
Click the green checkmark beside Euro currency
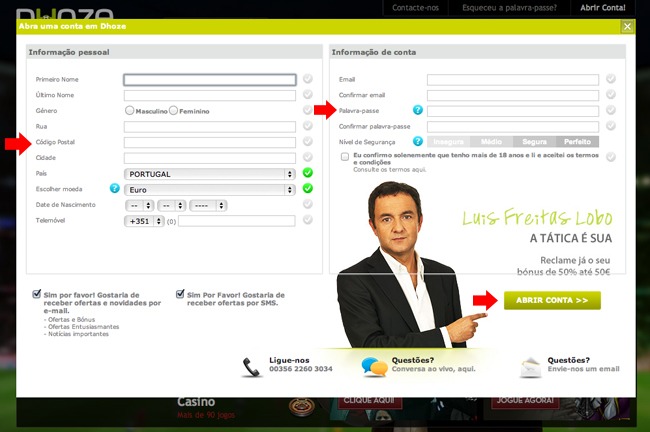tap(308, 188)
